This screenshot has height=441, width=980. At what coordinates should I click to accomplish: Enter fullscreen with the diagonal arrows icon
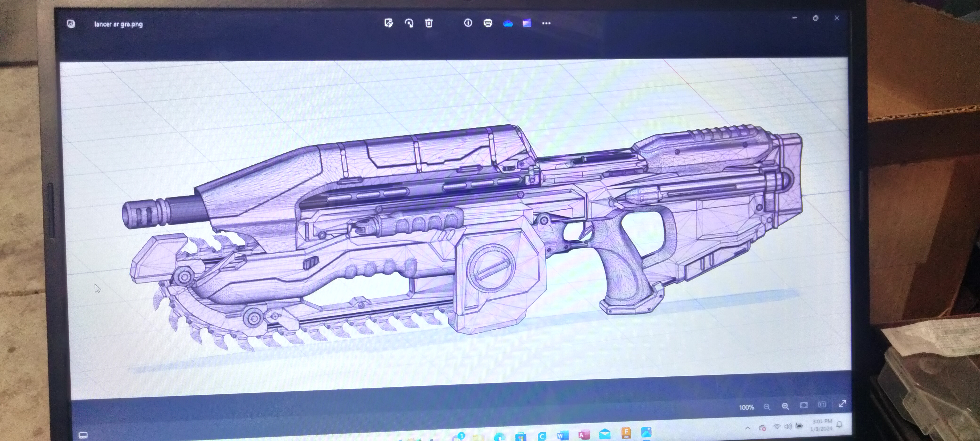click(842, 404)
